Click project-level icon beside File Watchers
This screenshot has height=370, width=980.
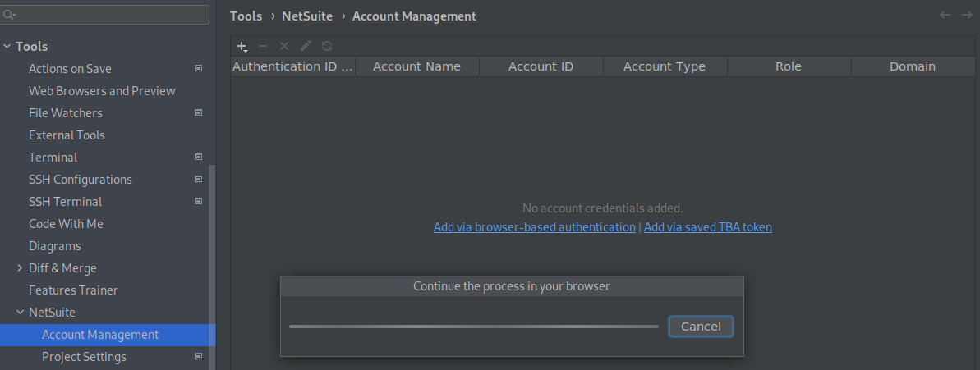click(x=198, y=112)
